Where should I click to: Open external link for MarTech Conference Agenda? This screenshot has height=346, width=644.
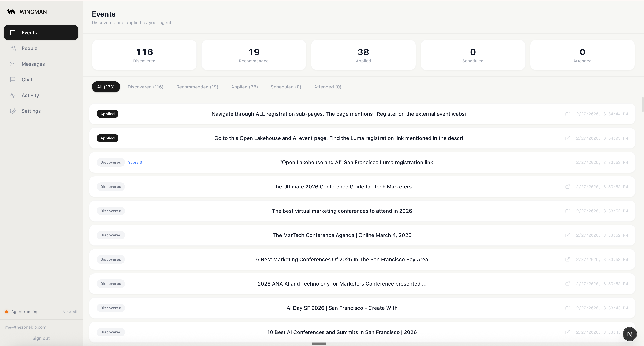pos(568,235)
